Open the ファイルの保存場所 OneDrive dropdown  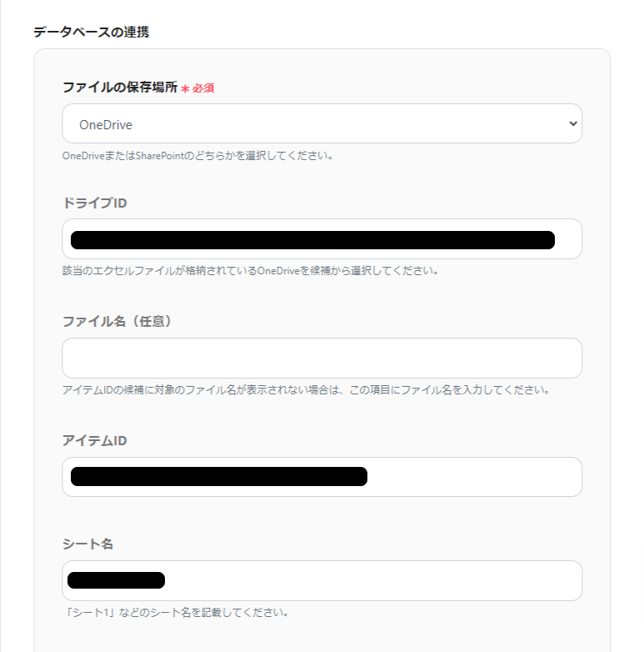[321, 124]
